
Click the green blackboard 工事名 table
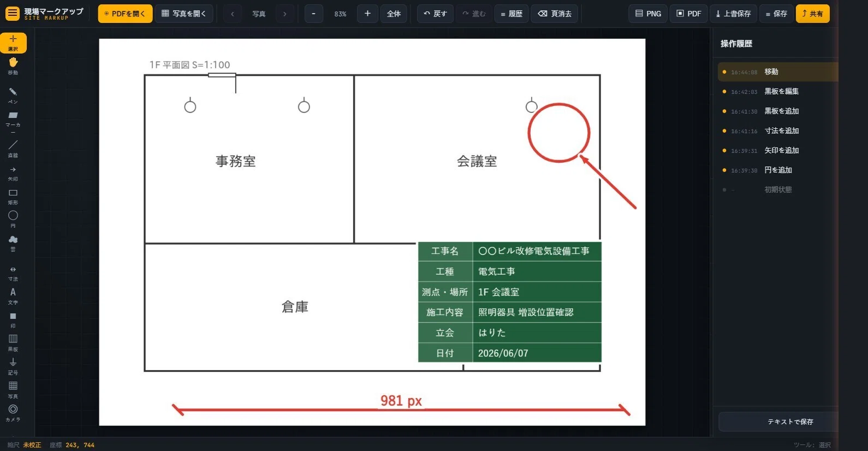510,302
